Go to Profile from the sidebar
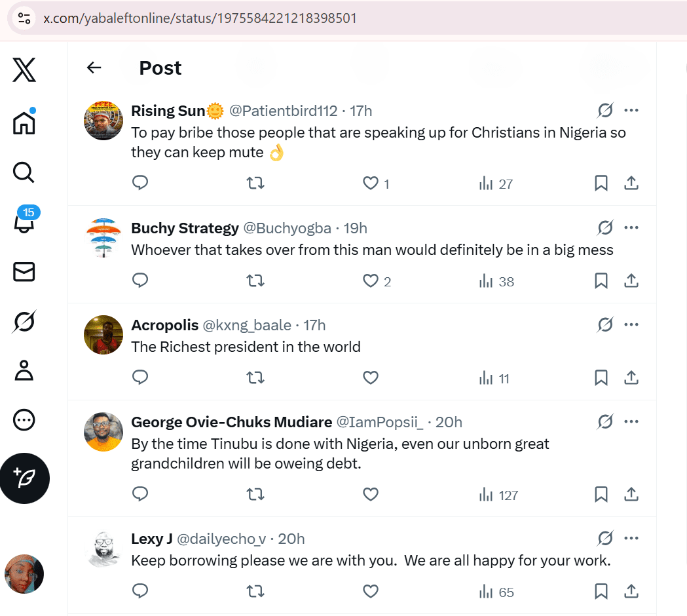The height and width of the screenshot is (616, 687). [x=24, y=370]
